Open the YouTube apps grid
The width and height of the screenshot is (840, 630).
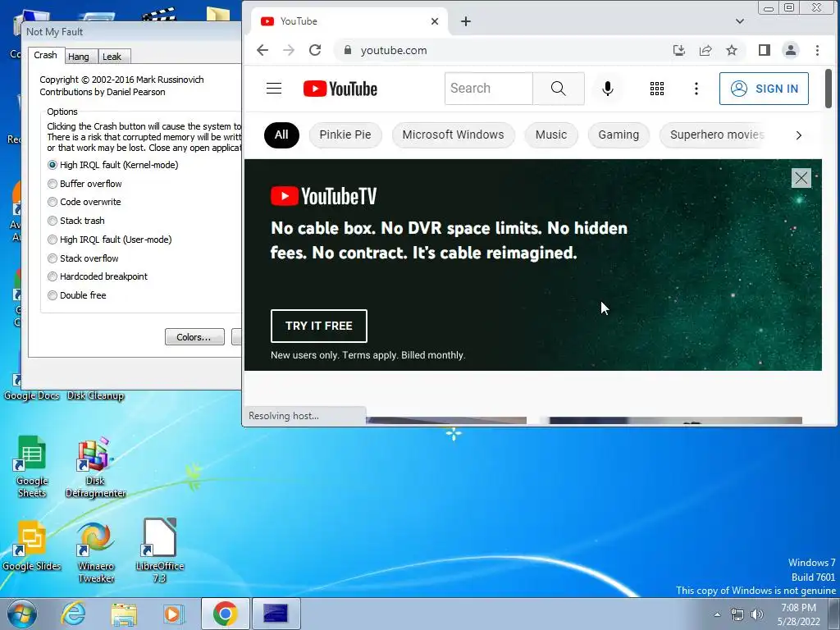[657, 89]
